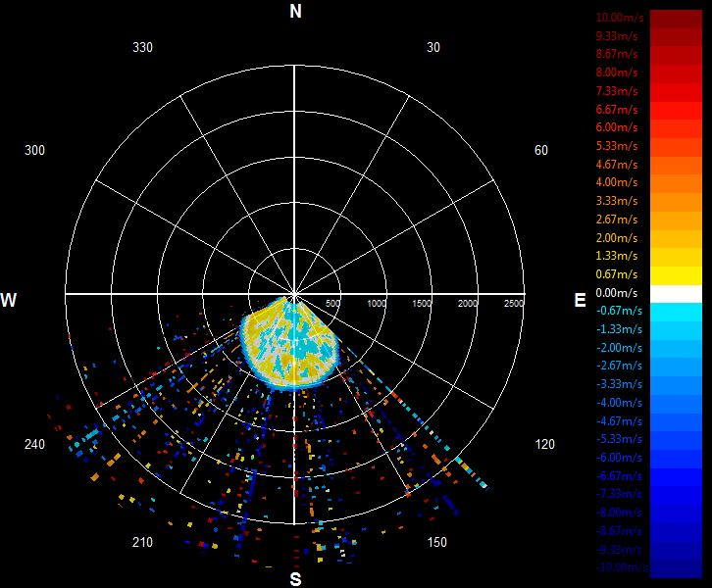Click the 0.00m/s legend label
Image resolution: width=712 pixels, height=588 pixels.
[x=617, y=293]
